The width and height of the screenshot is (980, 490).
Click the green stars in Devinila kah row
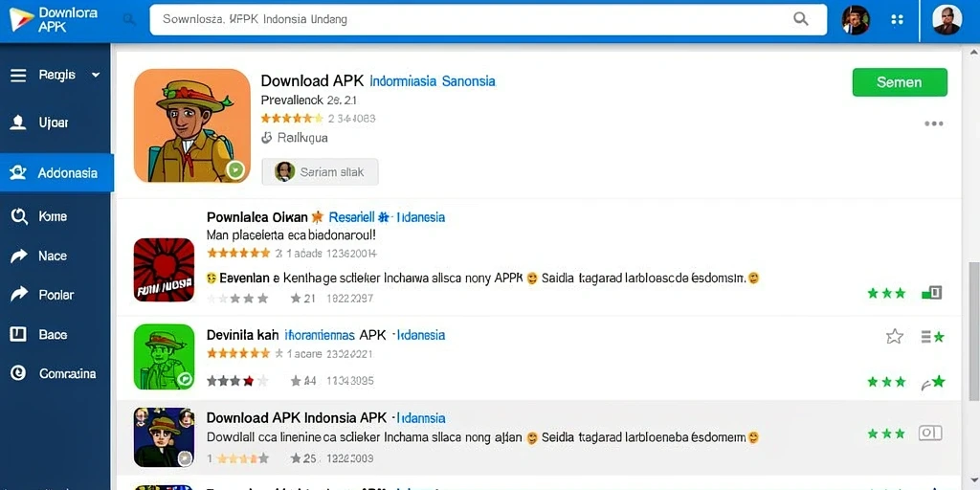[x=886, y=381]
